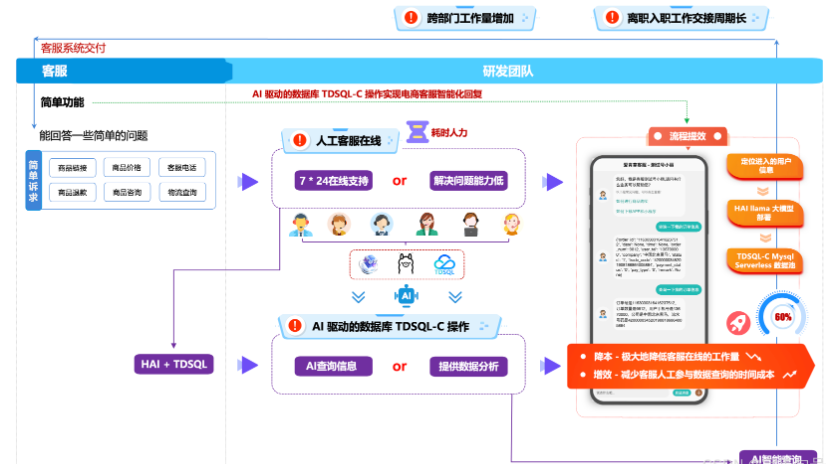Click the orange 定位进入的用户信息 step
826x464 pixels.
[x=765, y=166]
